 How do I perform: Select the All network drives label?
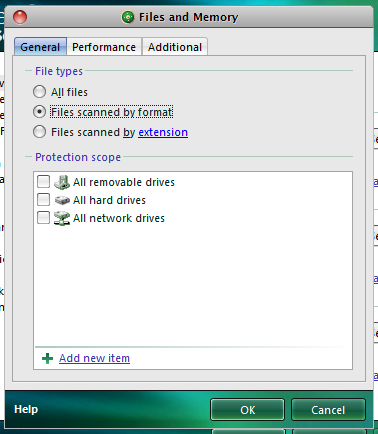[119, 218]
